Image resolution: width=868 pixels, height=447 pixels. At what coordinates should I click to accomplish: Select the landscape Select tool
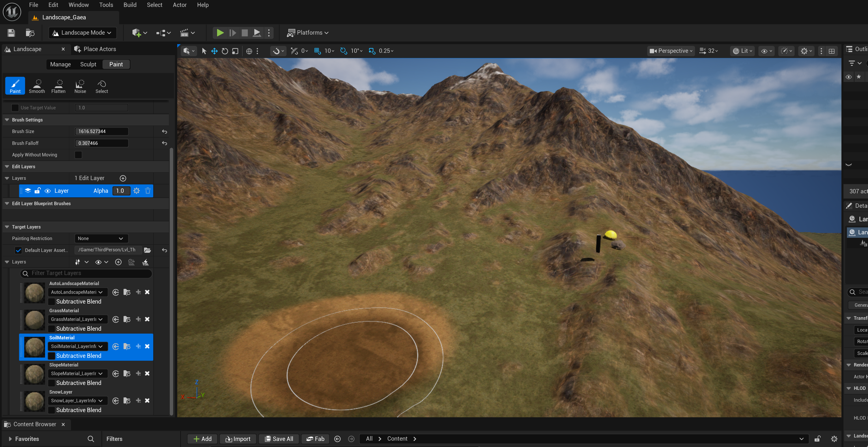[101, 86]
